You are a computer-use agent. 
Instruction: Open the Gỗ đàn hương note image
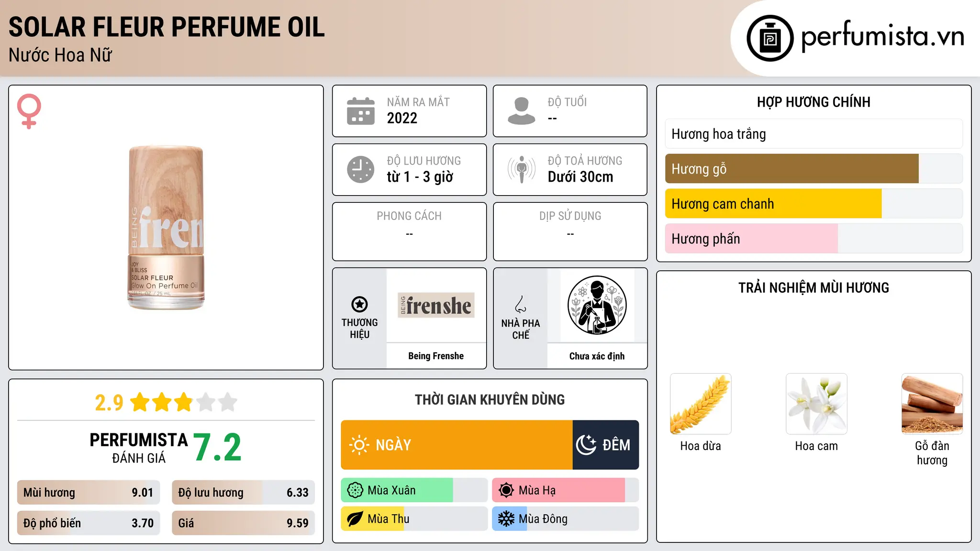(932, 404)
